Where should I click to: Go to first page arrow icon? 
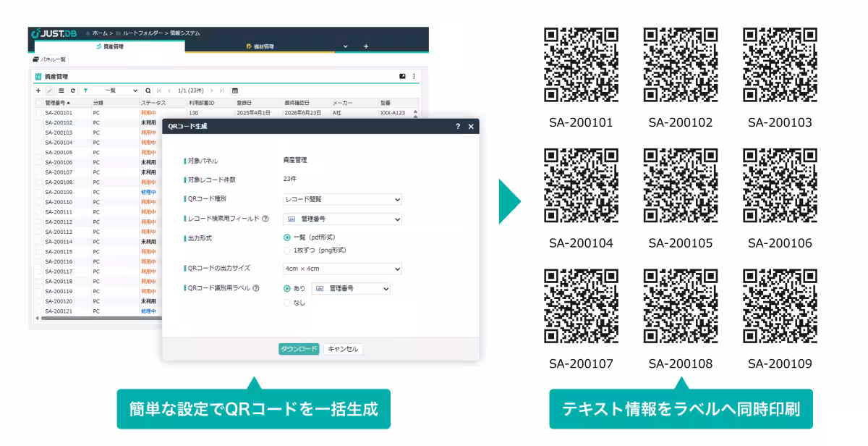point(159,91)
